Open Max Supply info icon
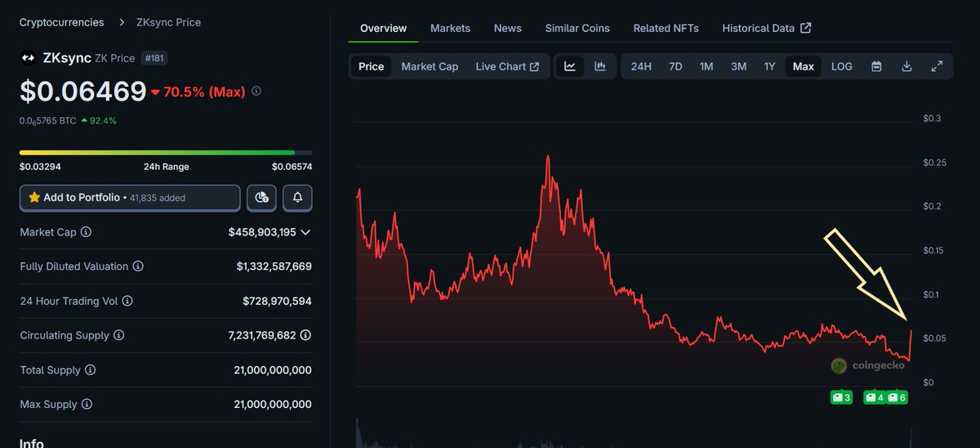This screenshot has width=980, height=448. [87, 404]
